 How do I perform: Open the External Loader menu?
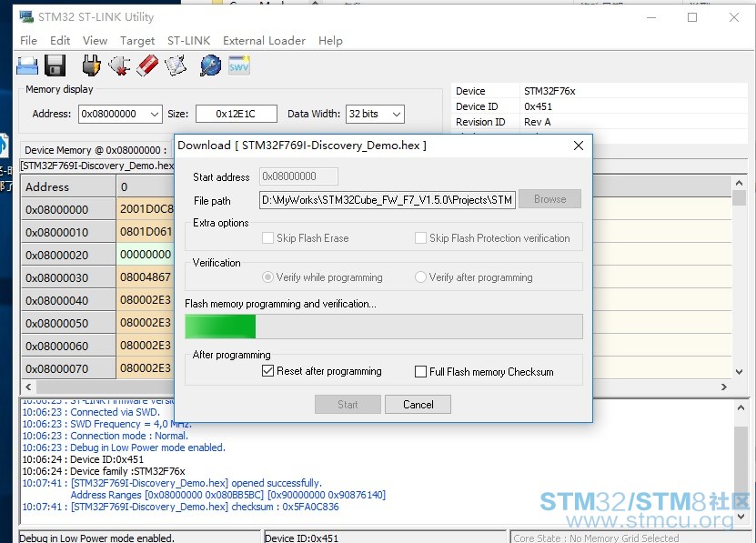click(264, 41)
